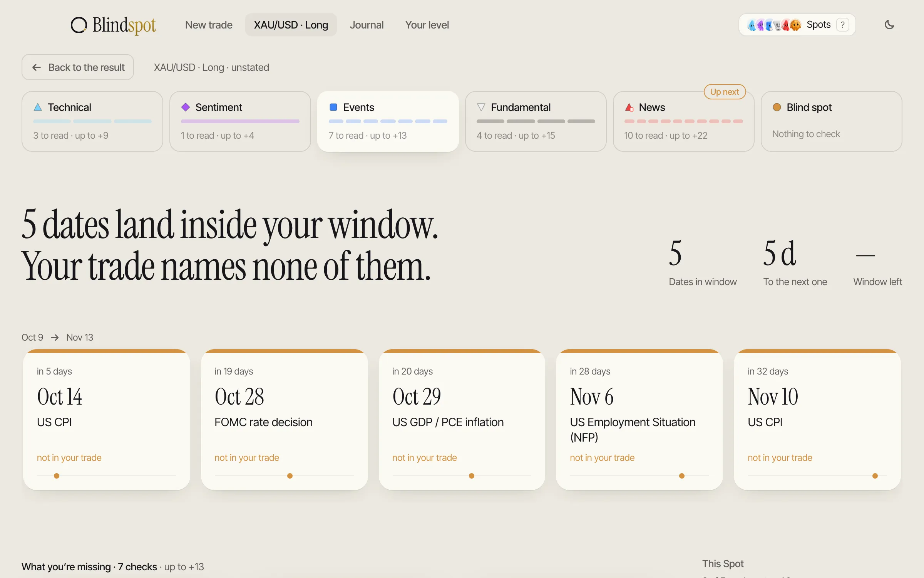Click the Technical blue triangle icon

pos(38,107)
